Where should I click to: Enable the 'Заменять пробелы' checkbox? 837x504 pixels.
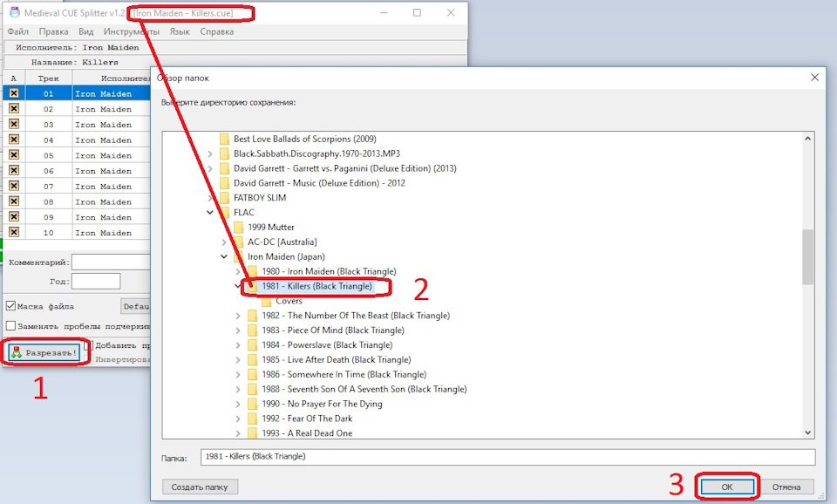pos(10,325)
